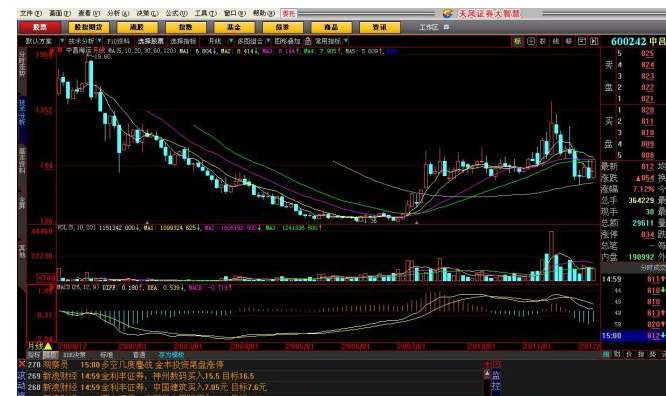The width and height of the screenshot is (666, 396).
Task: Click the red 股票 button
Action: (40, 27)
